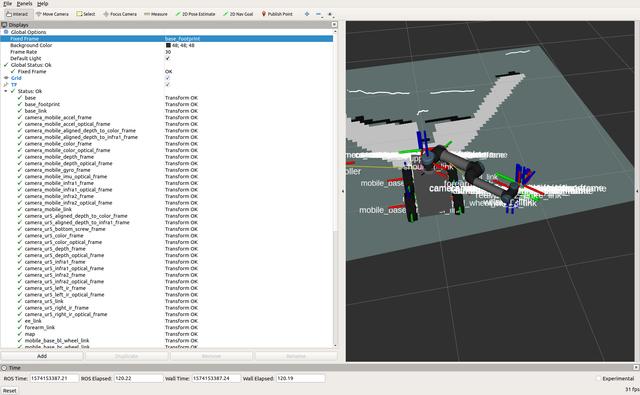
Task: Select the Interact tool
Action: [x=17, y=14]
